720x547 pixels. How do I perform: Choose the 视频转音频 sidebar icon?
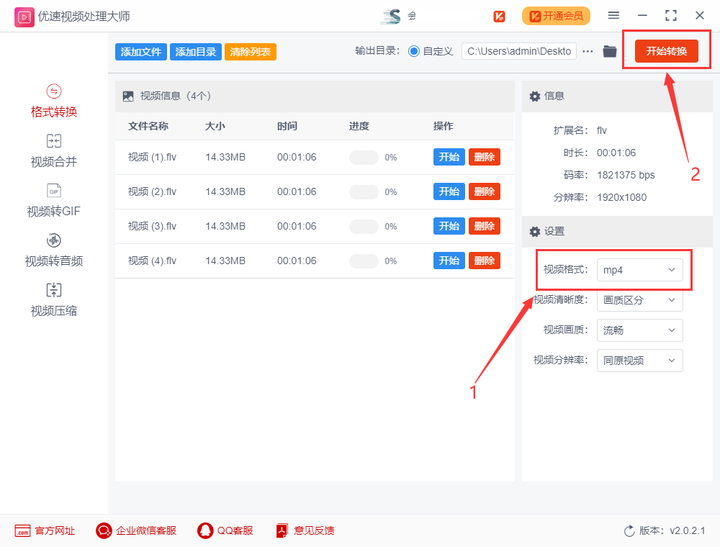click(54, 240)
